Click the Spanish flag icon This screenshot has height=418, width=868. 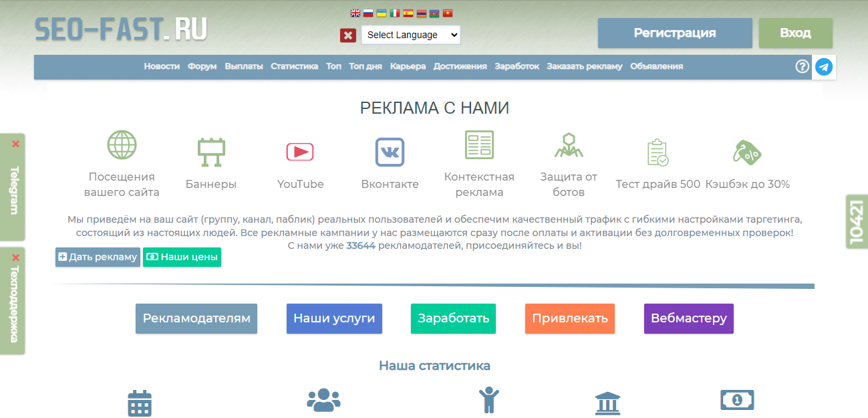click(408, 13)
